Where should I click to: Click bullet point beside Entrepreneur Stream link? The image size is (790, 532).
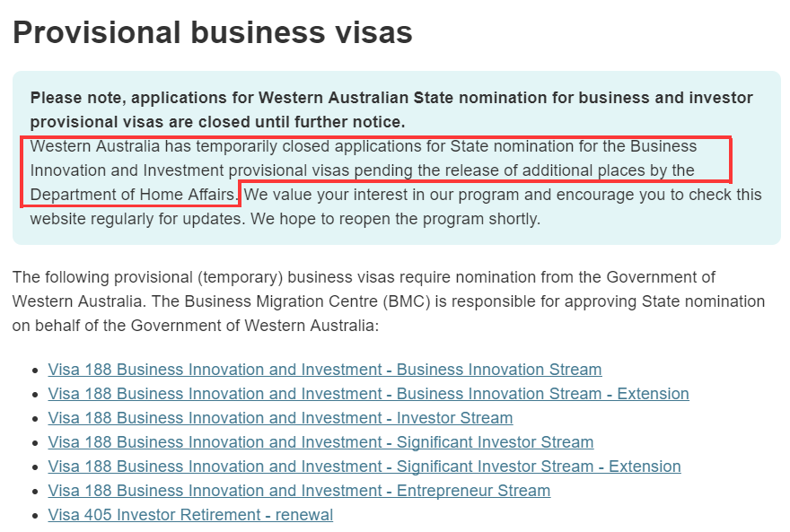coord(35,492)
